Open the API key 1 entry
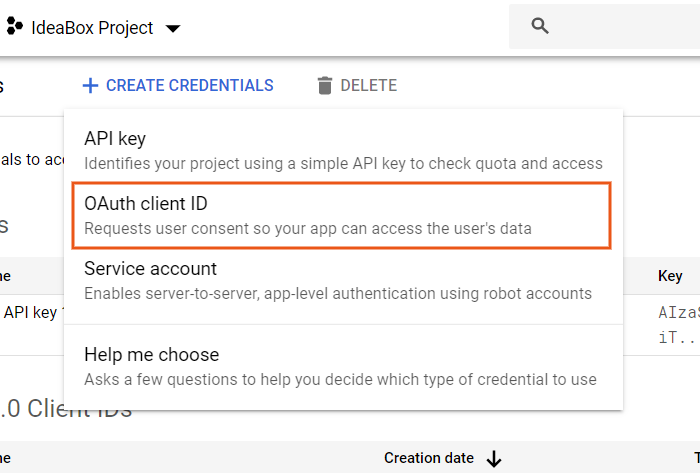The width and height of the screenshot is (700, 473). [x=32, y=312]
